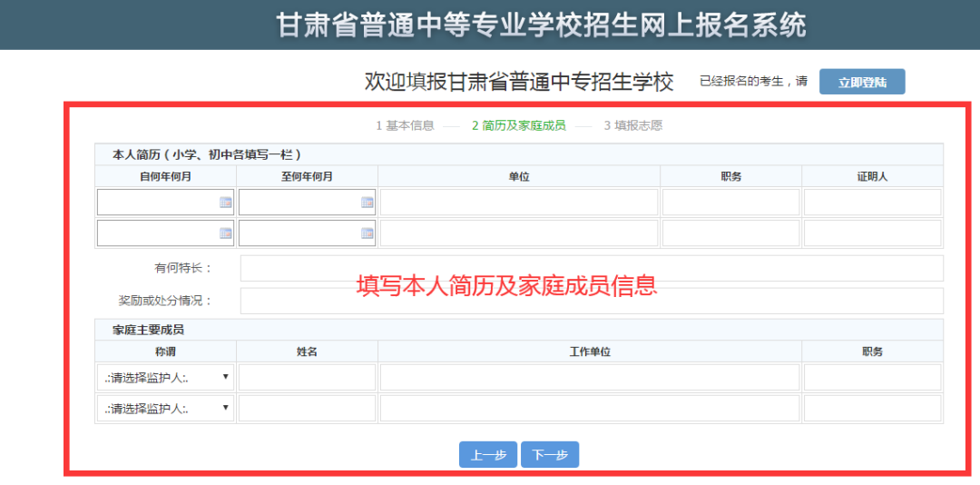The image size is (980, 485).
Task: Focus the 奖励或处分情况 input field
Action: click(x=591, y=301)
